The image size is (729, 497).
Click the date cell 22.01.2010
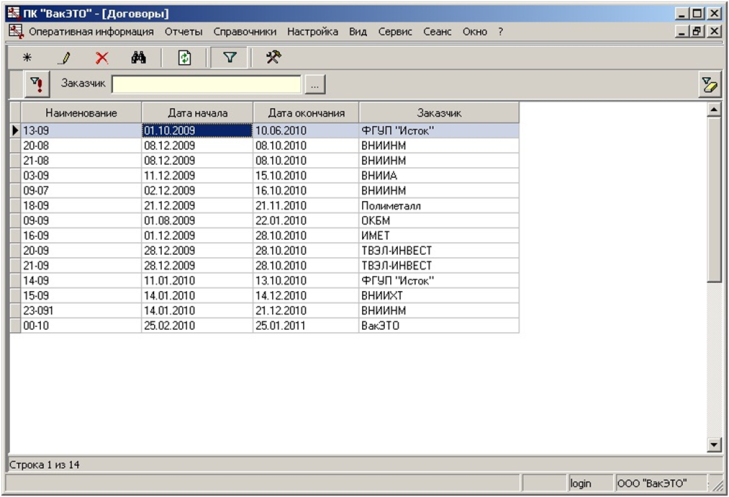[x=306, y=220]
